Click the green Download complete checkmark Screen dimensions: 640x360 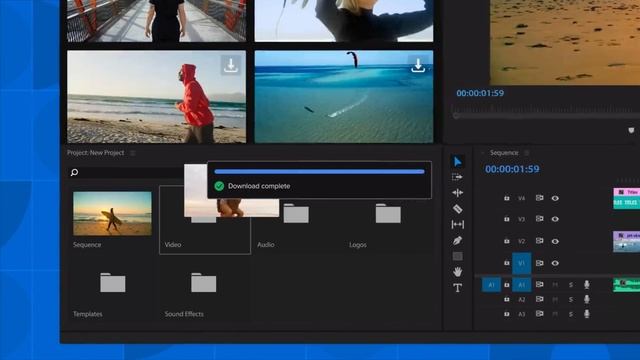[219, 186]
